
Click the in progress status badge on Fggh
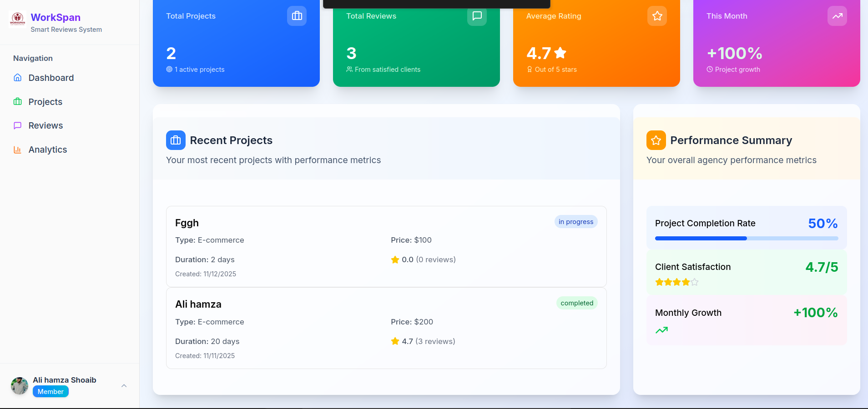[576, 221]
